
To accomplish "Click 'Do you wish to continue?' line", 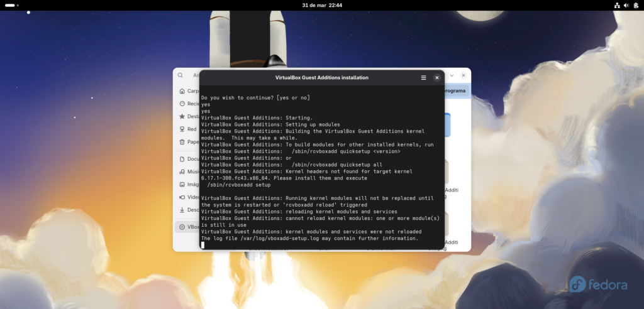I will (x=255, y=98).
